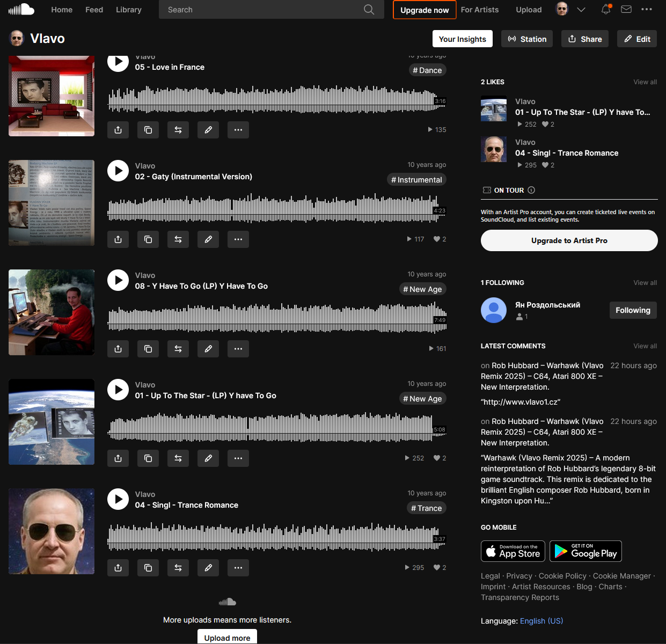Toggle Following for Ян Роздольський
Screen dimensions: 666x644
tap(633, 310)
